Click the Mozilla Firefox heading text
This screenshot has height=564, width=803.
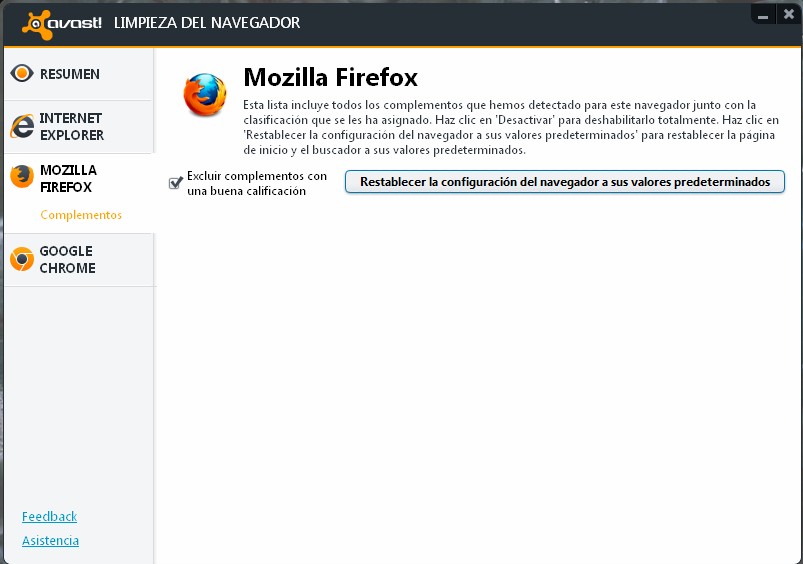[x=330, y=77]
